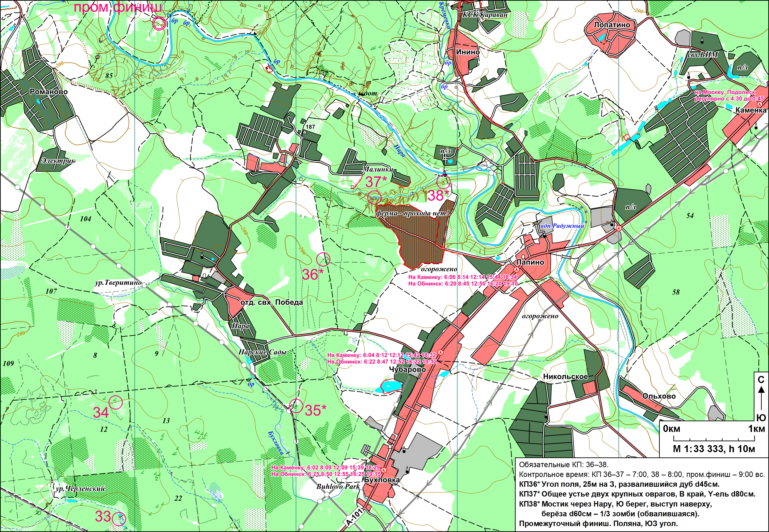Image resolution: width=769 pixels, height=532 pixels.
Task: Click the Романово village label
Action: pos(49,92)
